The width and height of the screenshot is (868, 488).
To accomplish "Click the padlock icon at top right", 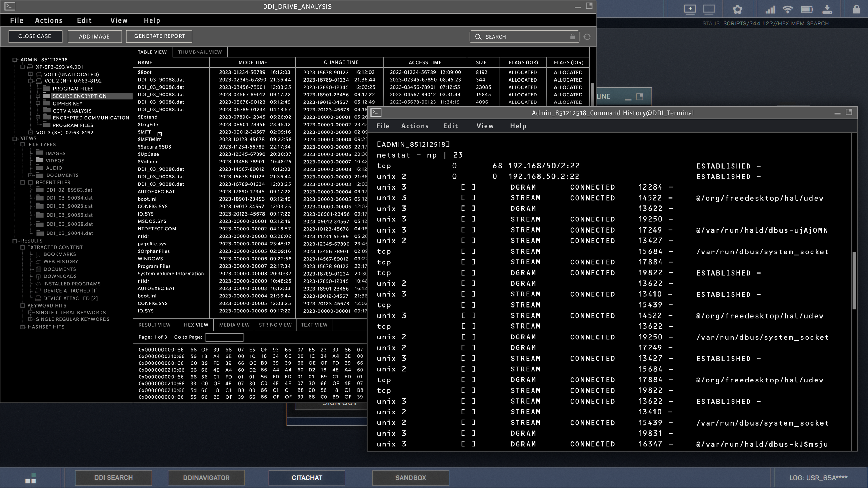I will 857,9.
